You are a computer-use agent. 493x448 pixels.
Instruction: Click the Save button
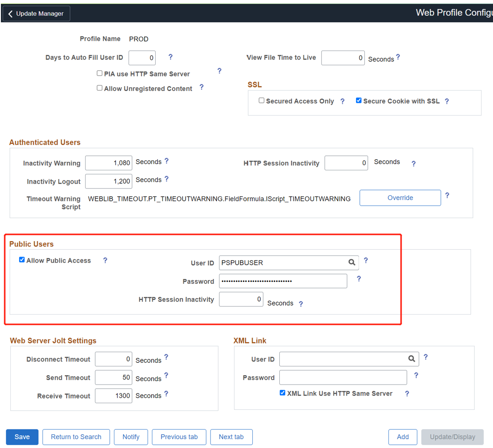(x=22, y=437)
